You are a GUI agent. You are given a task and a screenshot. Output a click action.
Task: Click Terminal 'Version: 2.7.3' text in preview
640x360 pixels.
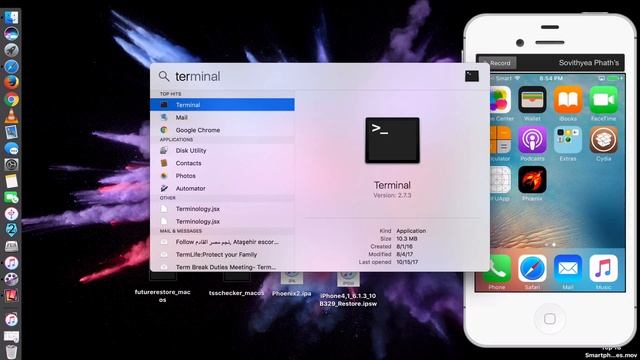click(x=392, y=196)
